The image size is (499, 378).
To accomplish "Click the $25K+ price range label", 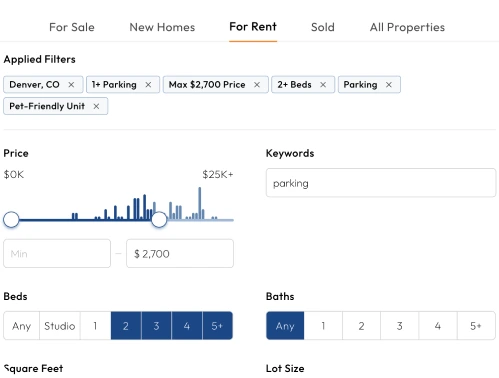I will [218, 174].
